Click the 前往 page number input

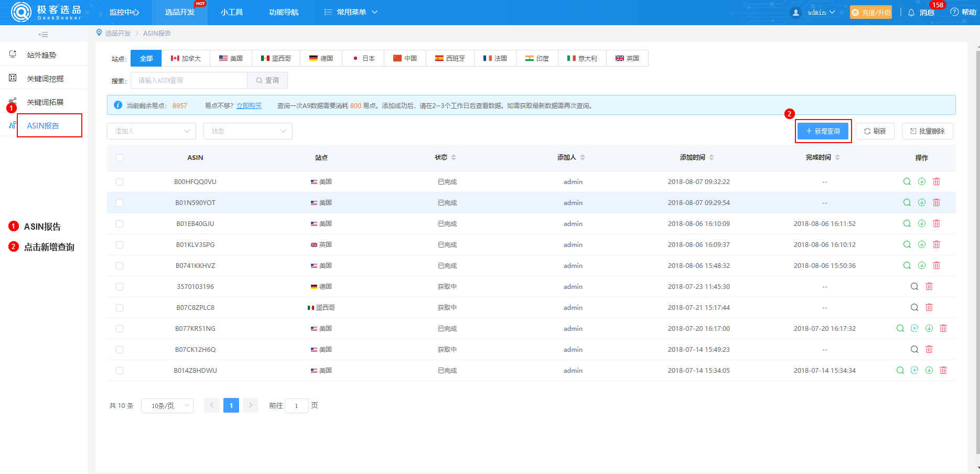coord(297,406)
